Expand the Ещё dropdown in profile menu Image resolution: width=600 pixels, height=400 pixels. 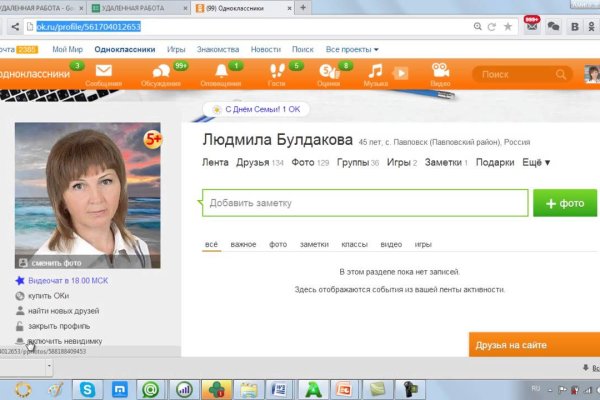(537, 162)
